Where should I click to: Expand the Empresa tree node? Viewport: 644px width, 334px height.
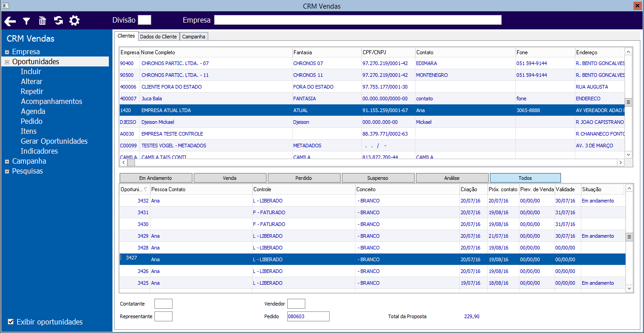click(x=7, y=52)
